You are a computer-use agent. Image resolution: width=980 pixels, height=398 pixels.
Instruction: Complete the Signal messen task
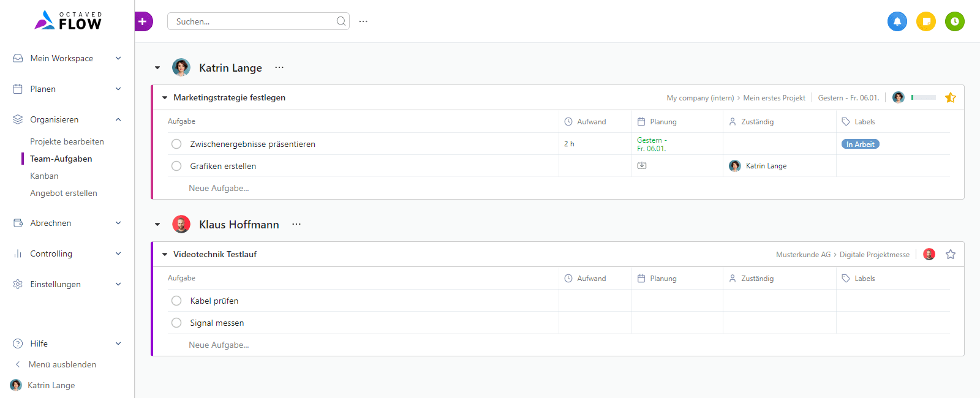click(176, 323)
